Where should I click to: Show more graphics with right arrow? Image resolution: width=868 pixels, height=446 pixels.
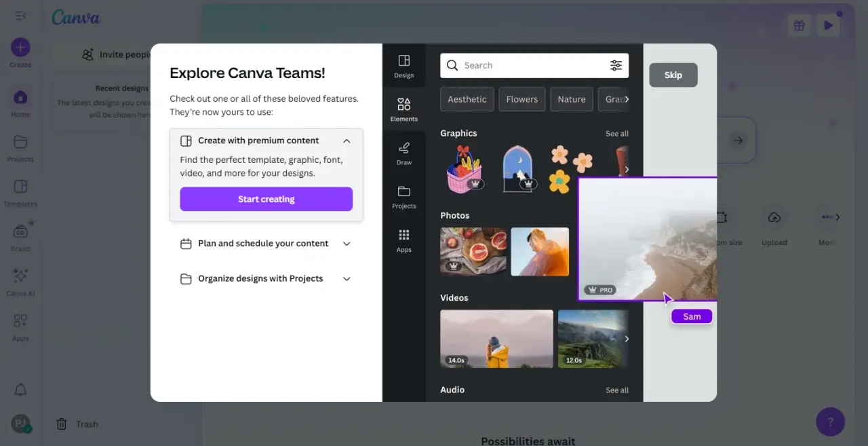point(627,170)
